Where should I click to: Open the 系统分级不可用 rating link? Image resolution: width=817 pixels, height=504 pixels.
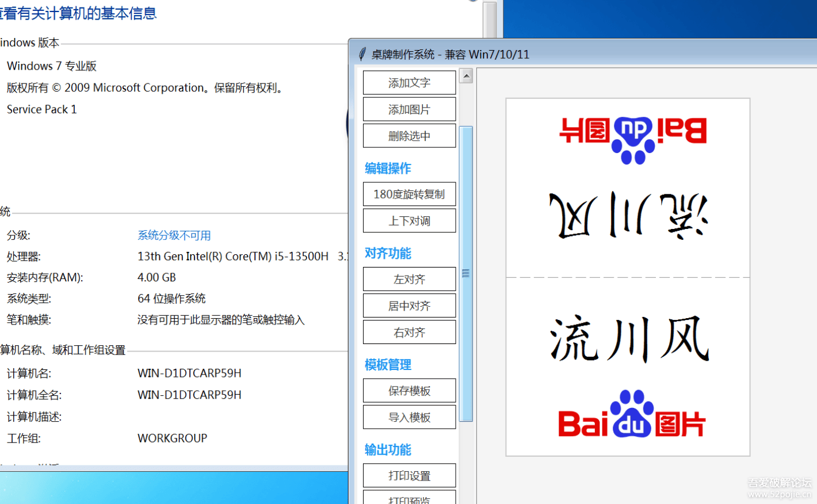click(x=174, y=235)
